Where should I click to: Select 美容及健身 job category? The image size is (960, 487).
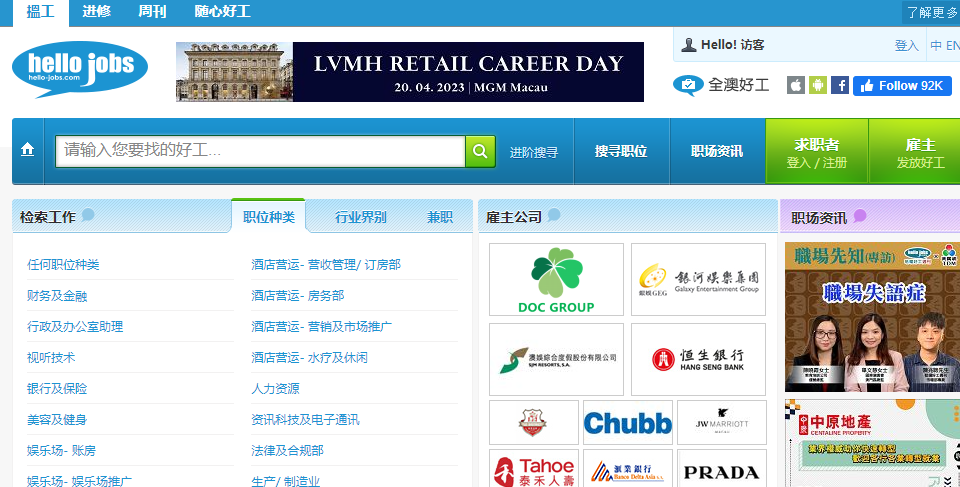[57, 420]
